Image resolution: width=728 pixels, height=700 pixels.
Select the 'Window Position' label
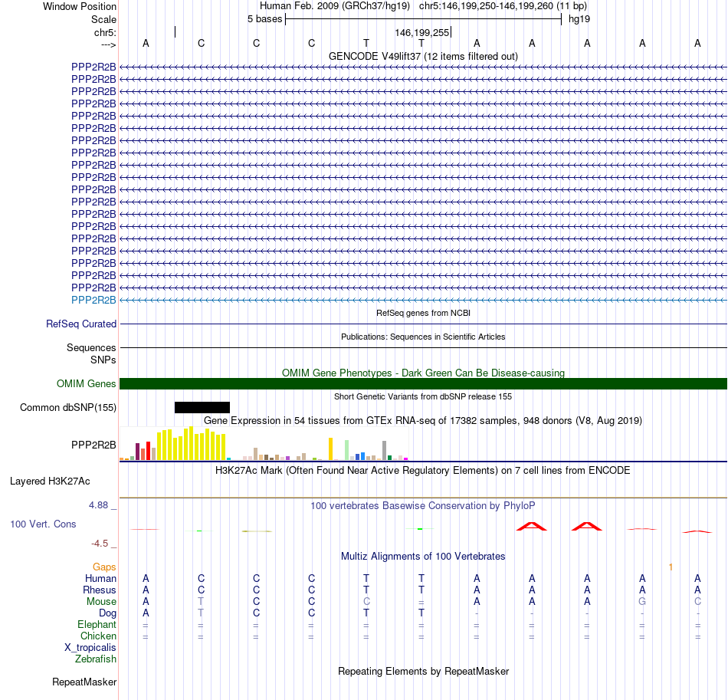pos(80,6)
